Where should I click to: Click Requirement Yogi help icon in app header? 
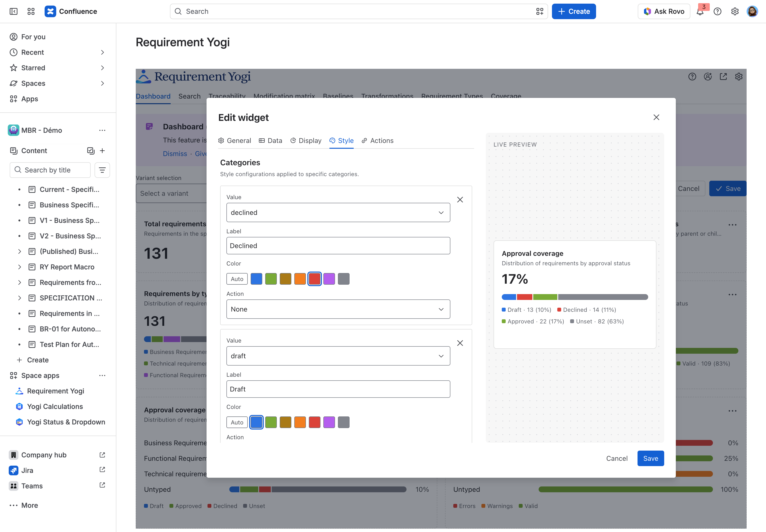692,77
